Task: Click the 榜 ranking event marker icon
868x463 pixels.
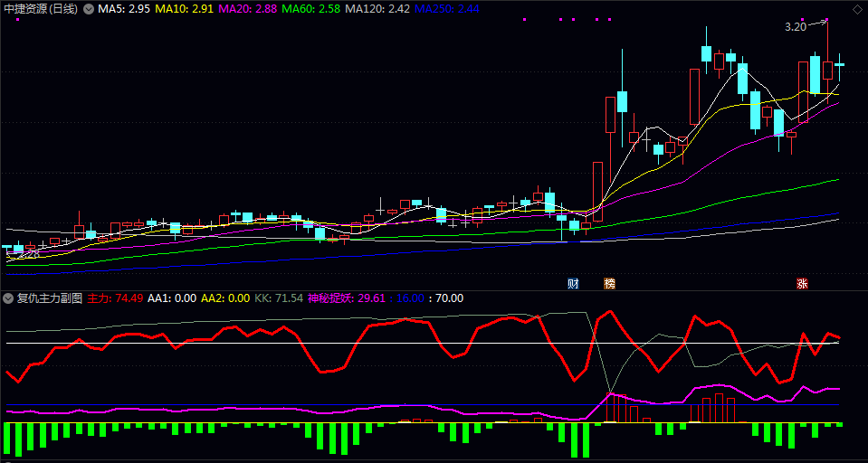Action: (x=609, y=283)
